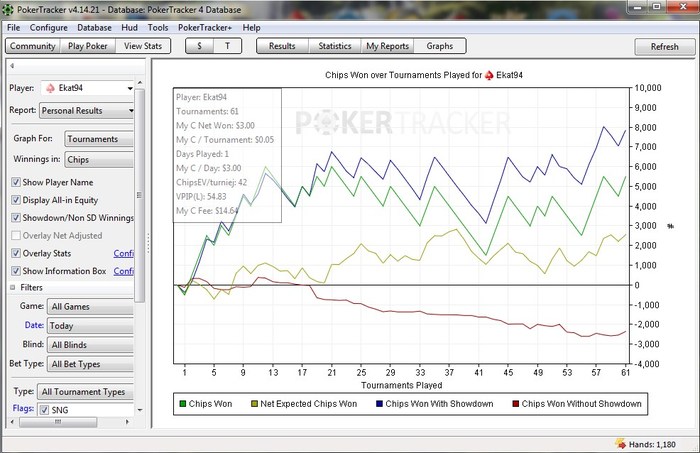Open the Hud menu

(x=129, y=28)
